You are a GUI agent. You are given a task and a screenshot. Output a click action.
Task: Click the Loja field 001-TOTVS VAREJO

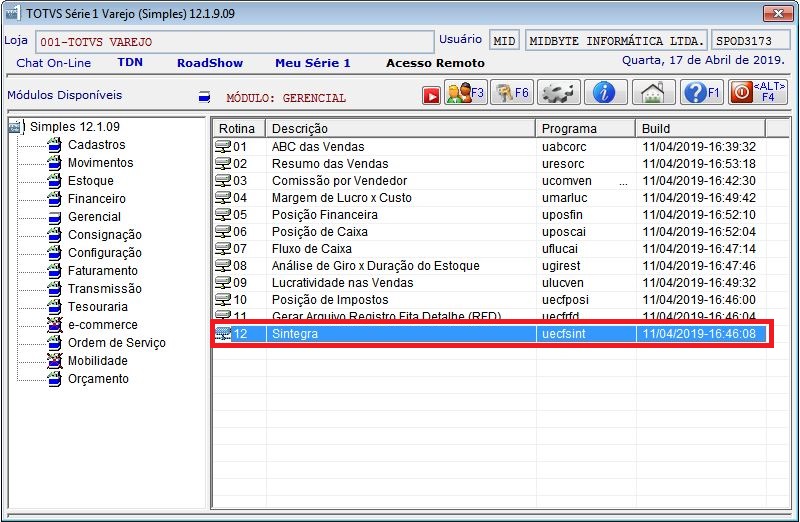coord(235,42)
